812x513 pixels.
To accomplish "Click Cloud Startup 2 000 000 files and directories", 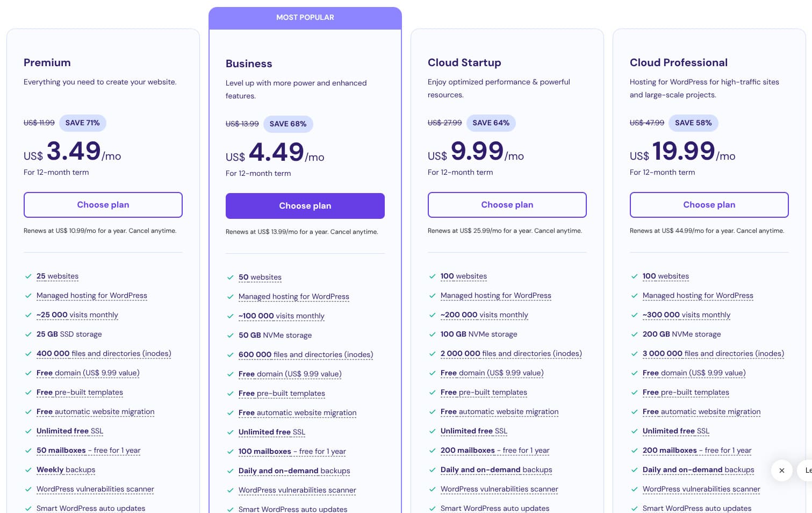I will (x=511, y=354).
